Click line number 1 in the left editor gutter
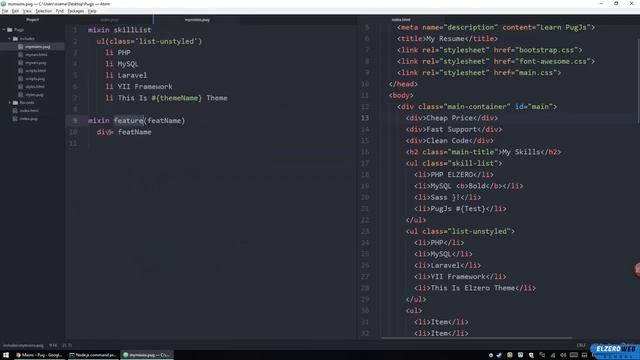Screen dimensions: 640x360 (75, 30)
